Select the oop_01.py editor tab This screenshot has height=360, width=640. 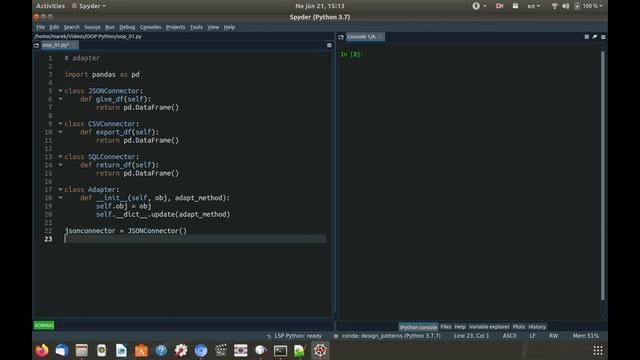click(x=59, y=45)
